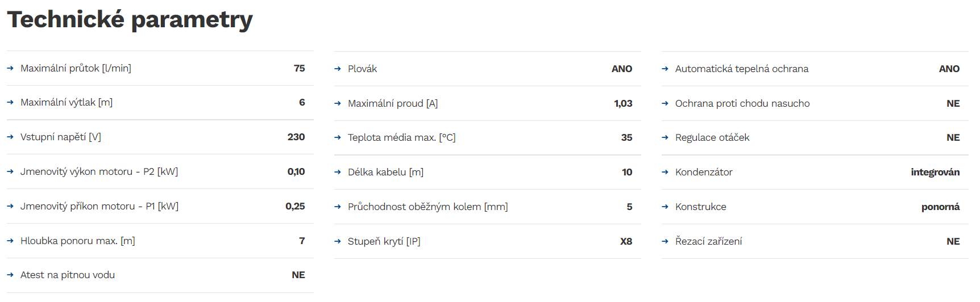Screen dimensions: 980x302
Task: Click the 0,25 value of Jmenovitý příkon
Action: tap(295, 206)
